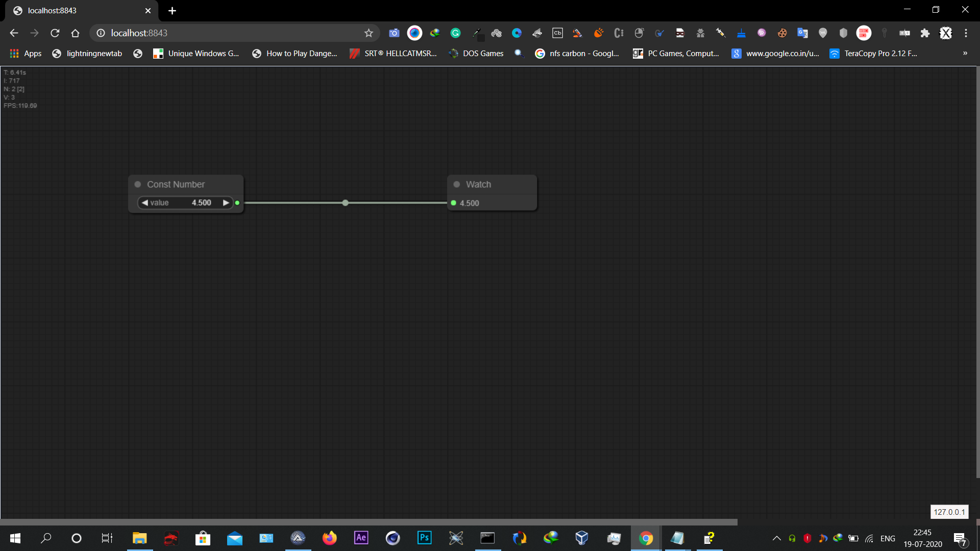Show hidden system tray icons
This screenshot has height=551, width=980.
(776, 538)
